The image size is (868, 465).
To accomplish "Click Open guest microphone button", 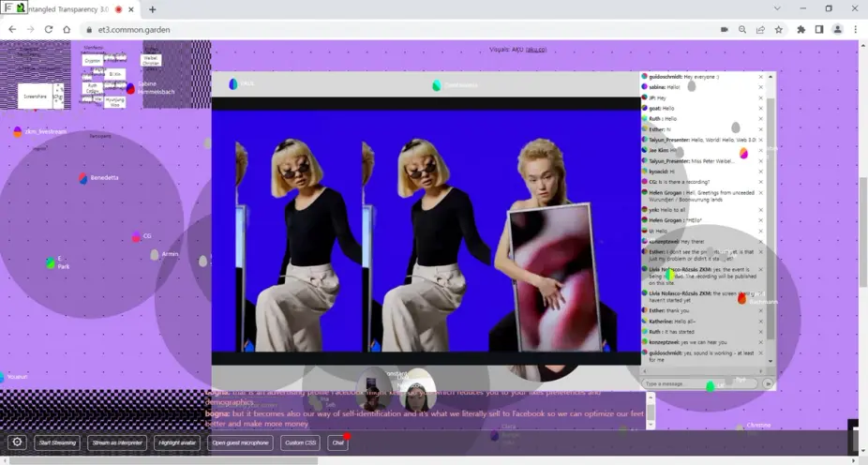I will [240, 442].
